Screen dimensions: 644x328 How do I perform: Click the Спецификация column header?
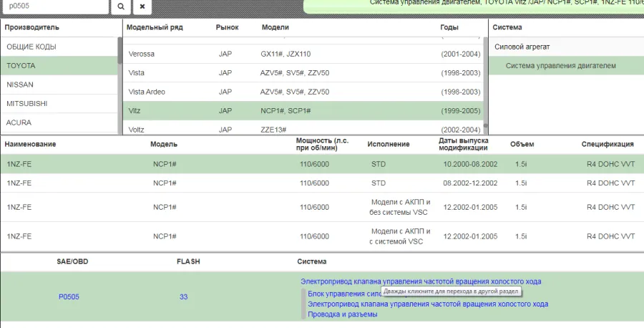[x=608, y=144]
